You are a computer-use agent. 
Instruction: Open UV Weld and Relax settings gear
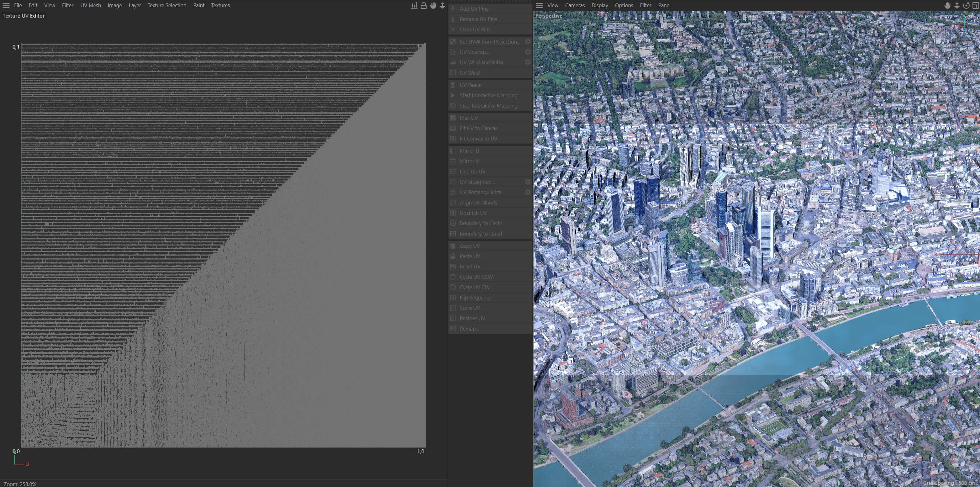coord(528,62)
